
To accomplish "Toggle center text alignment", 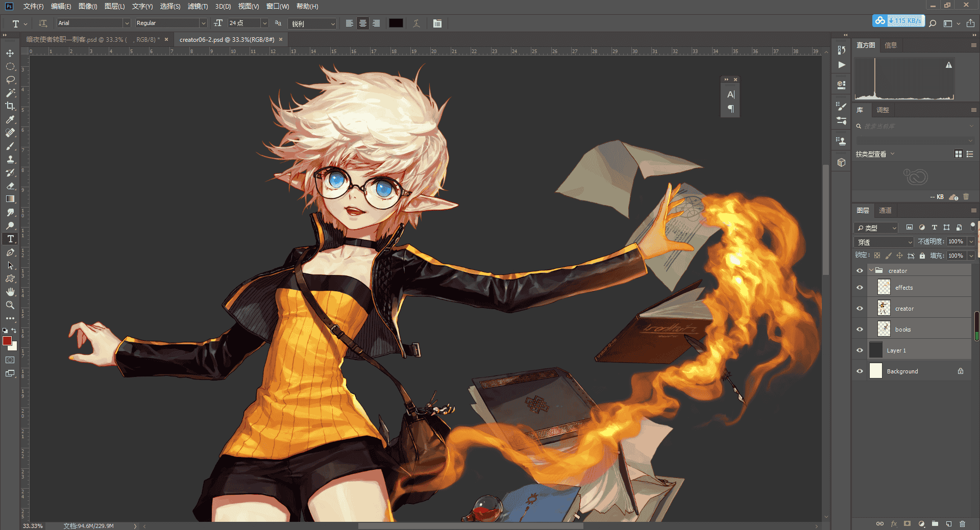I will [x=362, y=23].
